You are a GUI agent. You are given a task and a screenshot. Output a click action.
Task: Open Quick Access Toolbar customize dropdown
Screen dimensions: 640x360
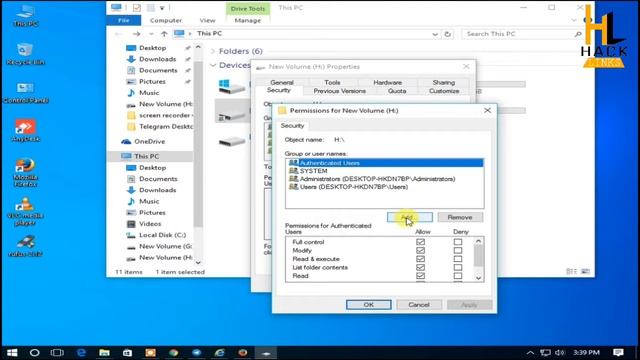click(x=162, y=8)
